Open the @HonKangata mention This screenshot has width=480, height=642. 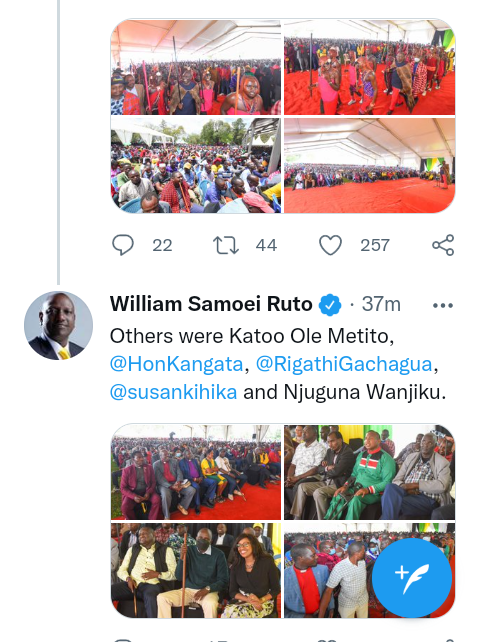coord(177,364)
